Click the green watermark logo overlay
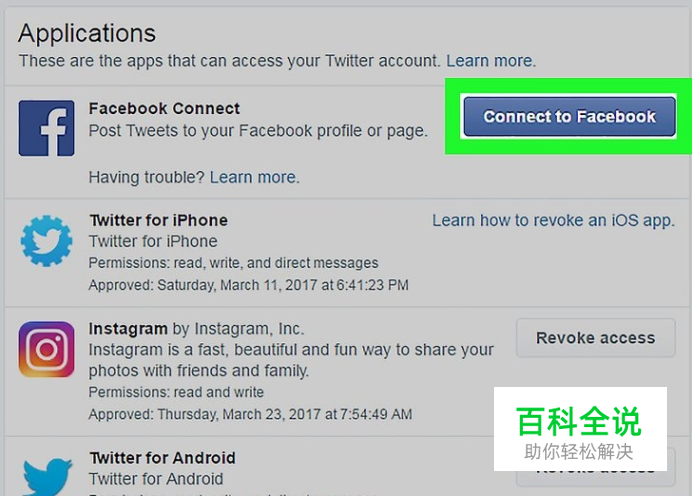 (x=580, y=429)
